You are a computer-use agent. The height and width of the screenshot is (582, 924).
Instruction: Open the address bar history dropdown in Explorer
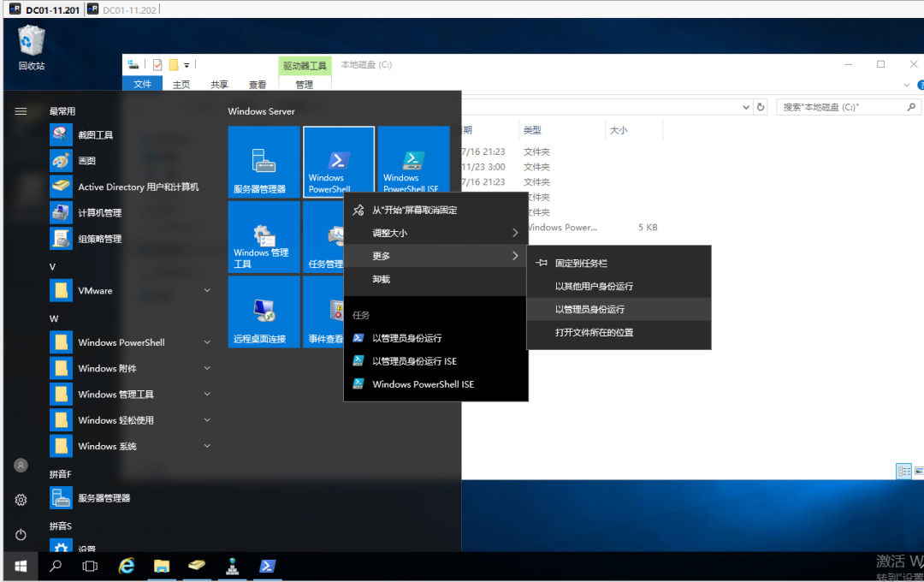tap(746, 107)
